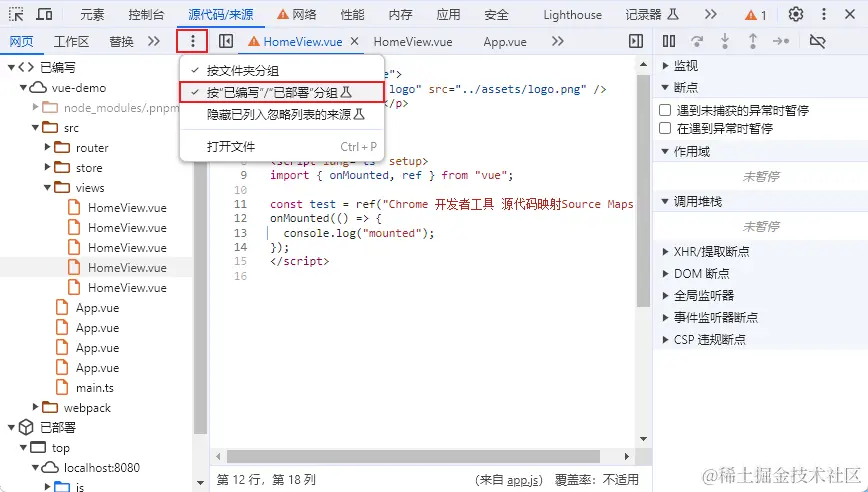Open the 控制台 panel tab
This screenshot has width=868, height=492.
(146, 15)
